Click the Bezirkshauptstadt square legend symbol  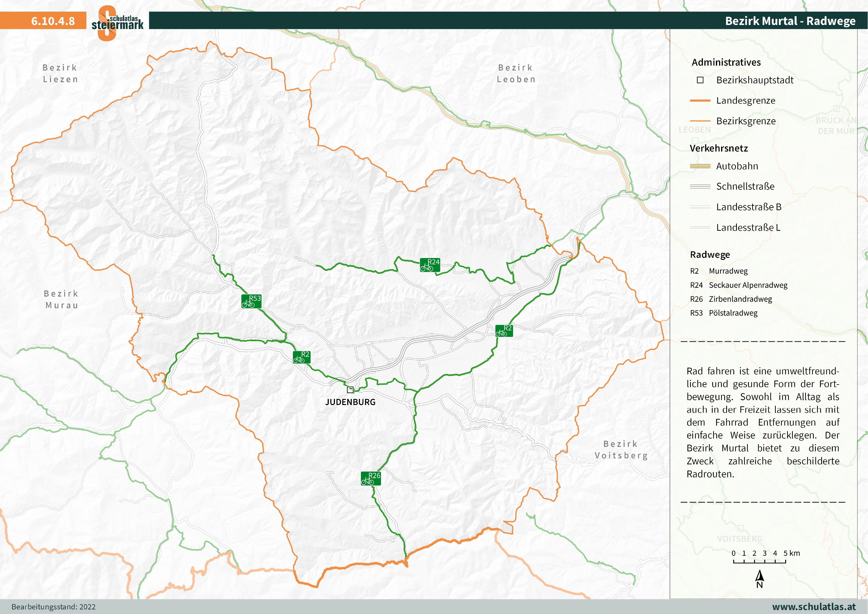[x=700, y=80]
